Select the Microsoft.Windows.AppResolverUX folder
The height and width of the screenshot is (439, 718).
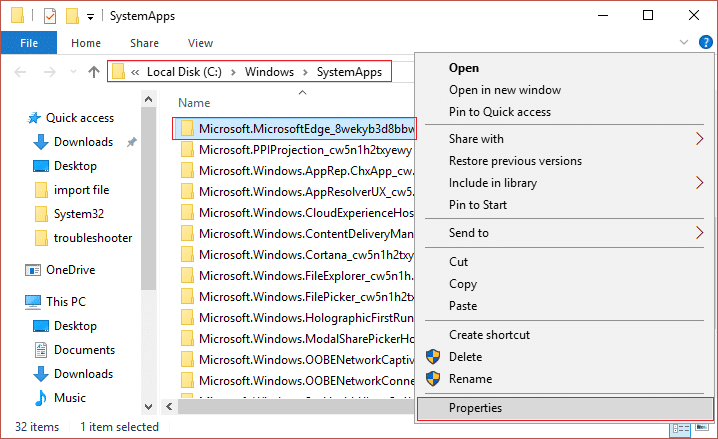pyautogui.click(x=296, y=192)
